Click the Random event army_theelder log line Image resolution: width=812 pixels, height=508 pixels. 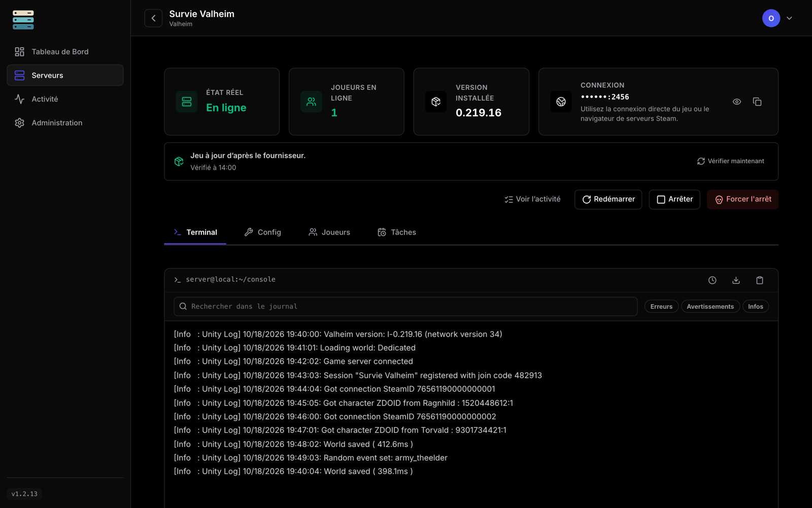(x=311, y=458)
